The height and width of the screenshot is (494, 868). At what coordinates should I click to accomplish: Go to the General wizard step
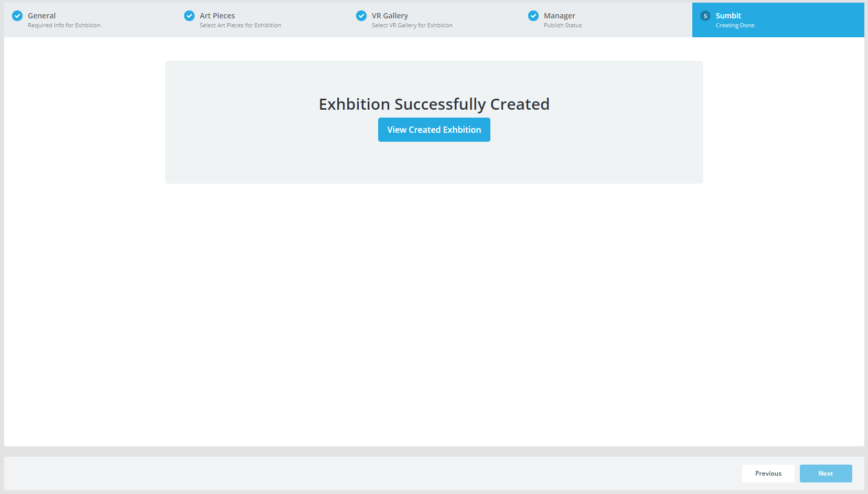(x=90, y=20)
